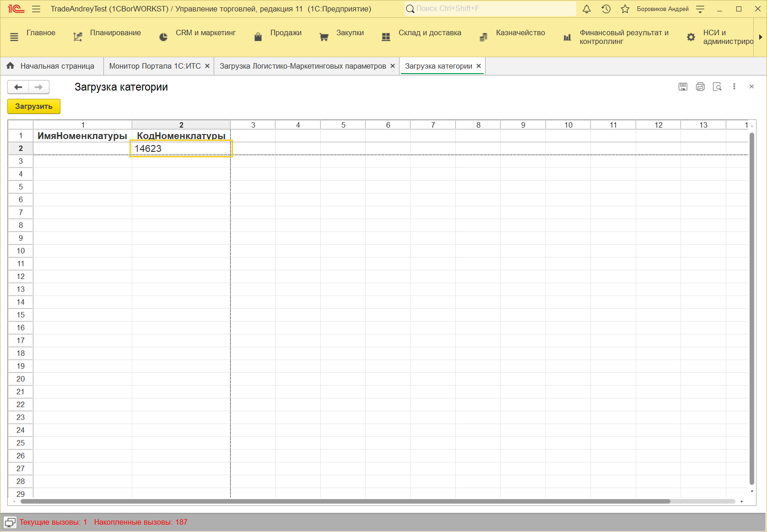Click the back navigation arrow
This screenshot has width=767, height=532.
pyautogui.click(x=18, y=87)
